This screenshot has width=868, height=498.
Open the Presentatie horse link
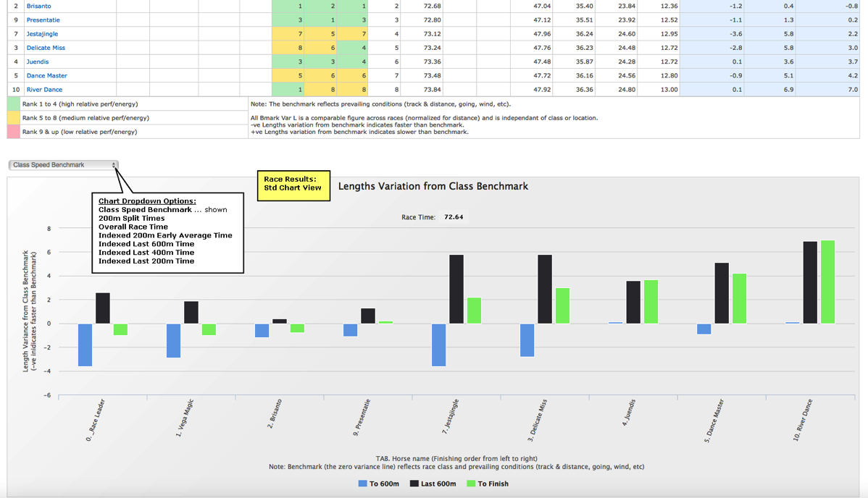point(43,20)
